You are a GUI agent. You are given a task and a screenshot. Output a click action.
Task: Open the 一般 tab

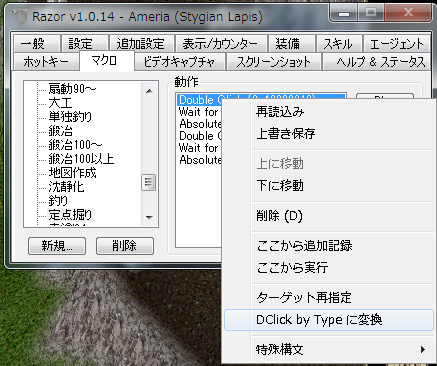(37, 43)
